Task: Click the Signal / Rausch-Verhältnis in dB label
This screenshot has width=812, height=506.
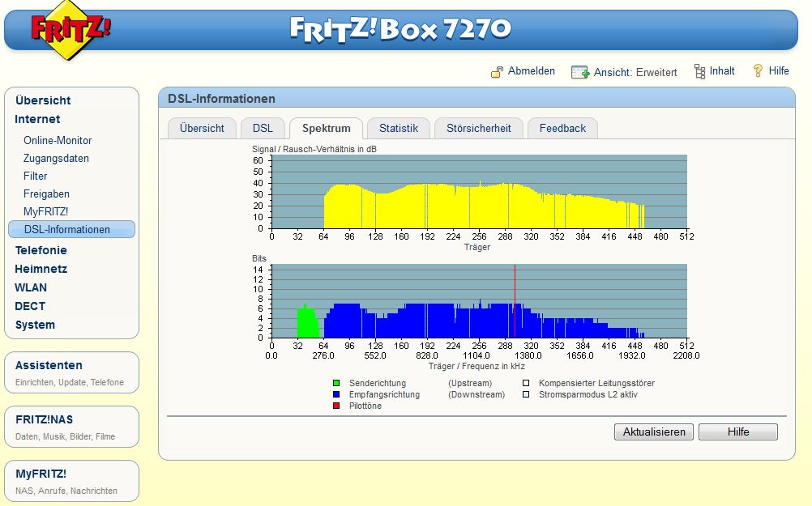Action: (314, 149)
